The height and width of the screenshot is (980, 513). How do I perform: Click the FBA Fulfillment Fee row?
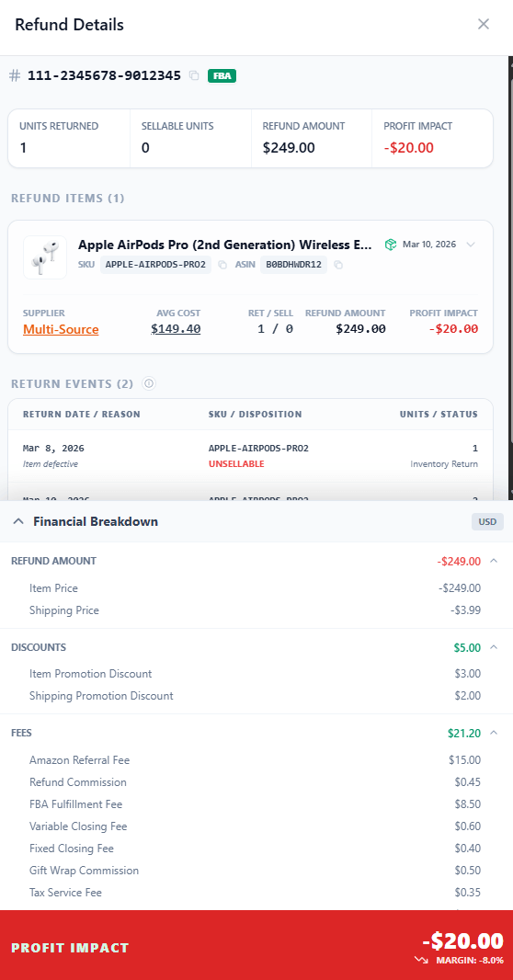(255, 804)
